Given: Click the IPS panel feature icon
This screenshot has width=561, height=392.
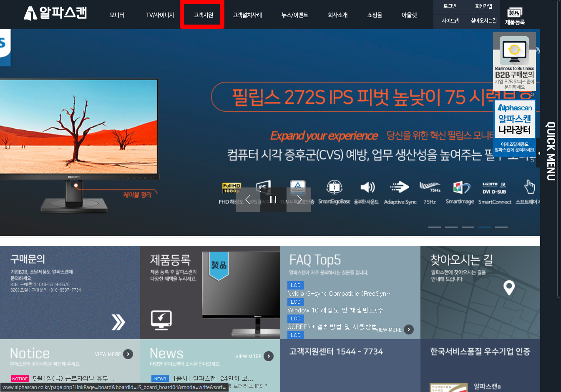Looking at the screenshot, I should click(x=263, y=187).
